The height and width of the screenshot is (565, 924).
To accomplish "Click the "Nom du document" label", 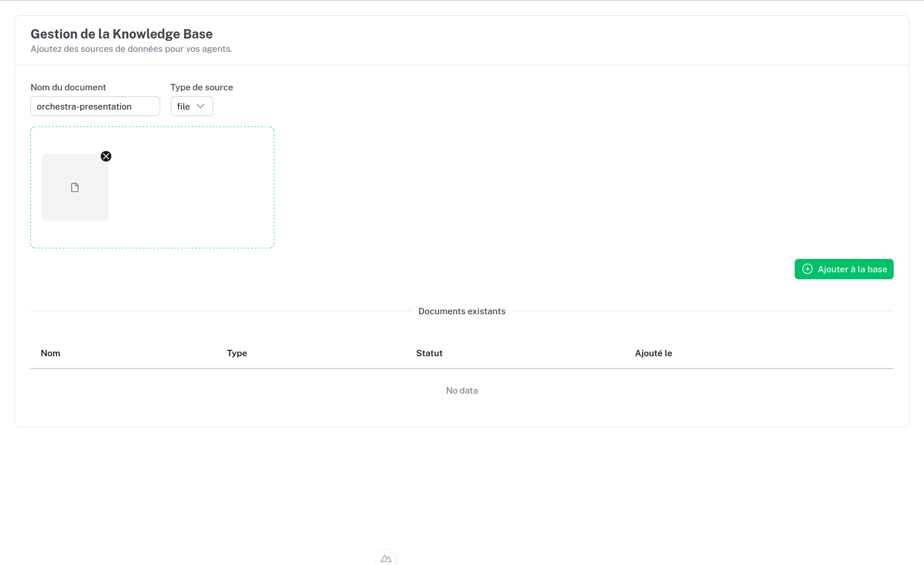I will [x=68, y=87].
